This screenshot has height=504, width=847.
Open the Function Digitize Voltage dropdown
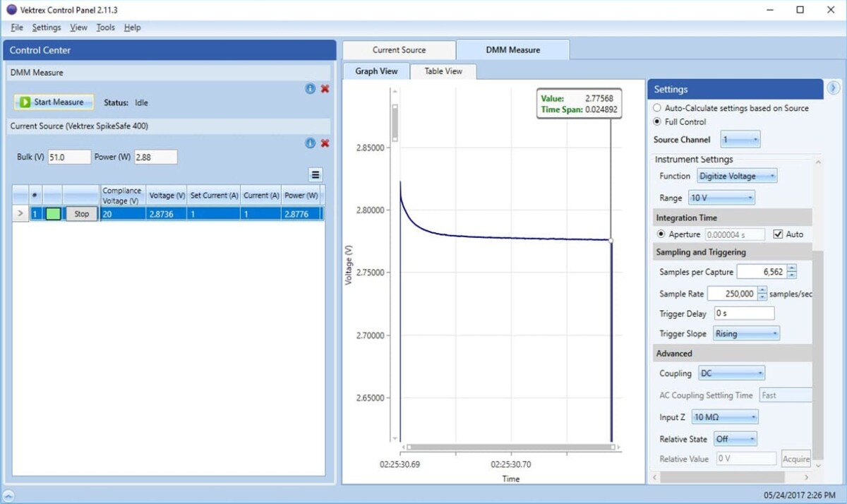[x=737, y=176]
